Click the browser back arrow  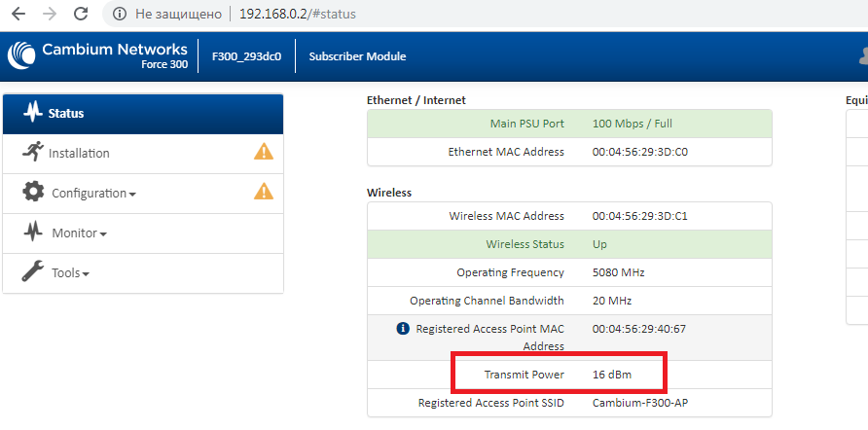point(18,15)
